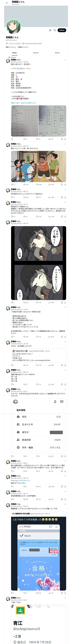The image size is (72, 644).
Task: Open more options on pinned post
Action: [x=65, y=60]
